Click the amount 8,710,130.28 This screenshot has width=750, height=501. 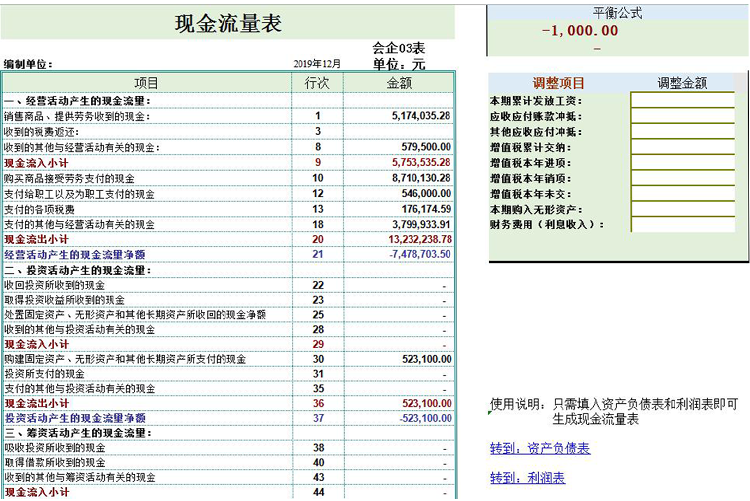[421, 178]
